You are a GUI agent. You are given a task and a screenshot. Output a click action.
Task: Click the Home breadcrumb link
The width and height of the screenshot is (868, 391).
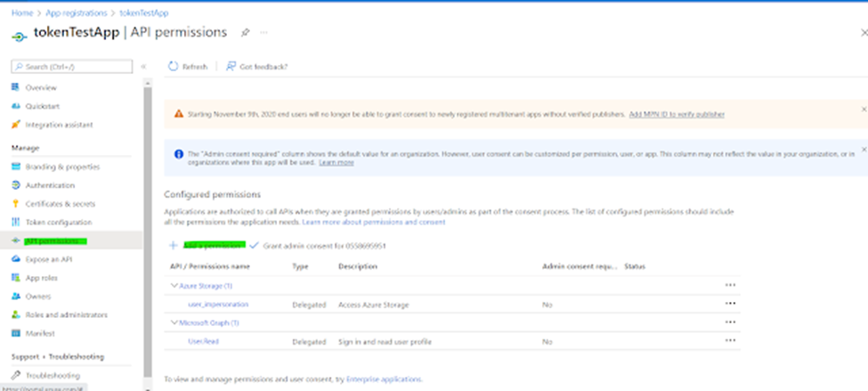pyautogui.click(x=22, y=12)
